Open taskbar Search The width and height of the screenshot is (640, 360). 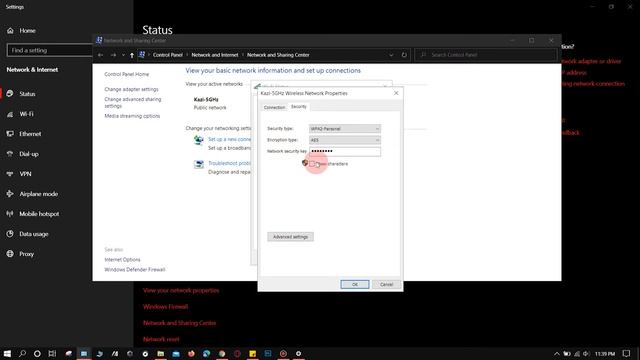point(22,353)
